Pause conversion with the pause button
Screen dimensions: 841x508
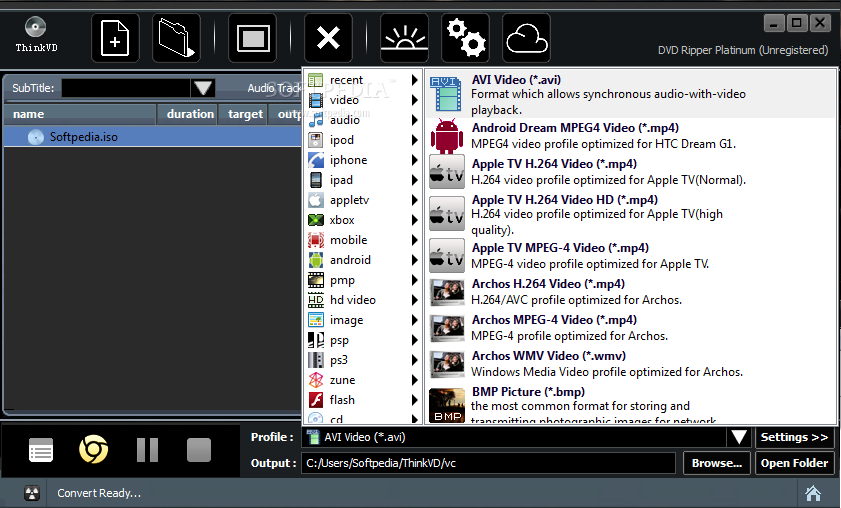tap(147, 450)
